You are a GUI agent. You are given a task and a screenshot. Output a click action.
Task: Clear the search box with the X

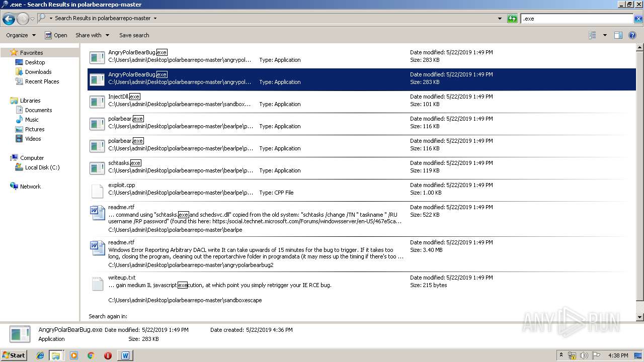638,19
